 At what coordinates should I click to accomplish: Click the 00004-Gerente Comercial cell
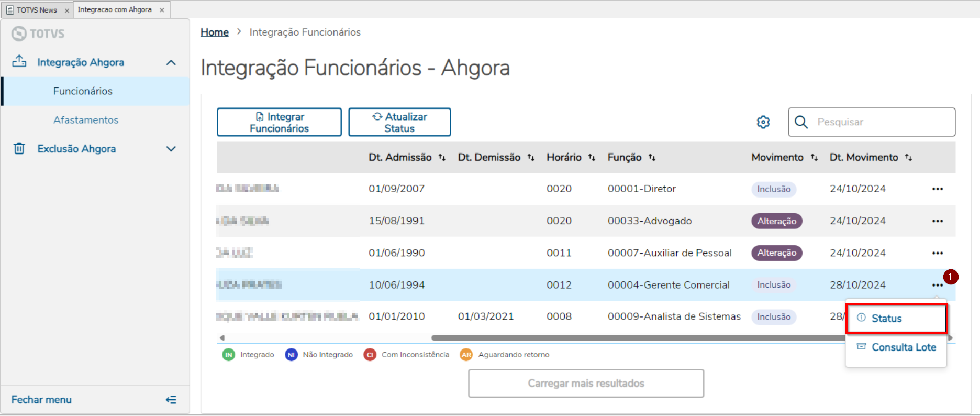pyautogui.click(x=669, y=285)
